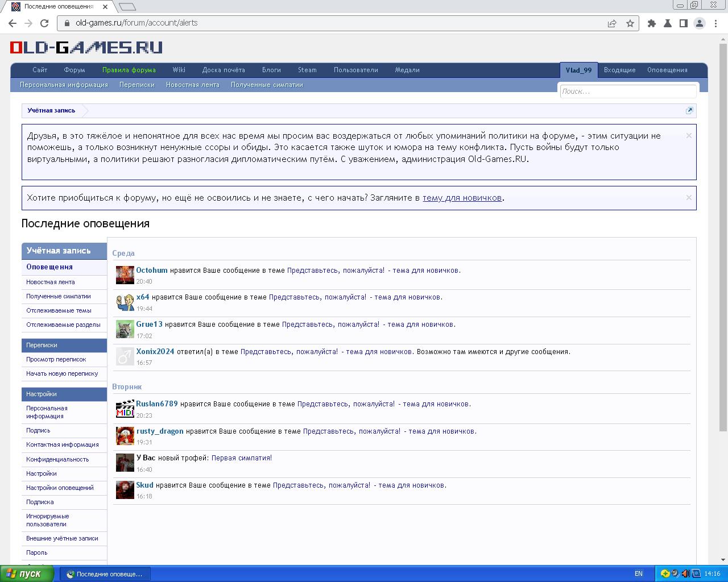Open the x64 username link

pyautogui.click(x=143, y=297)
